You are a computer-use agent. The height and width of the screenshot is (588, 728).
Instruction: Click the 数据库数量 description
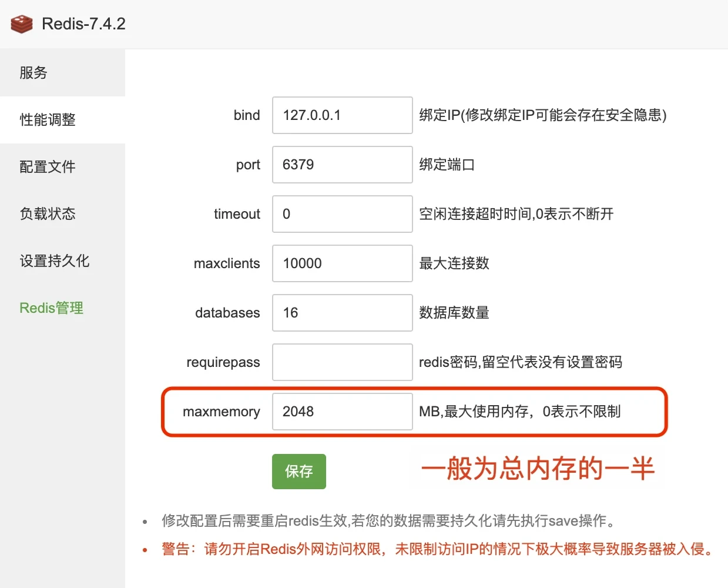[454, 313]
